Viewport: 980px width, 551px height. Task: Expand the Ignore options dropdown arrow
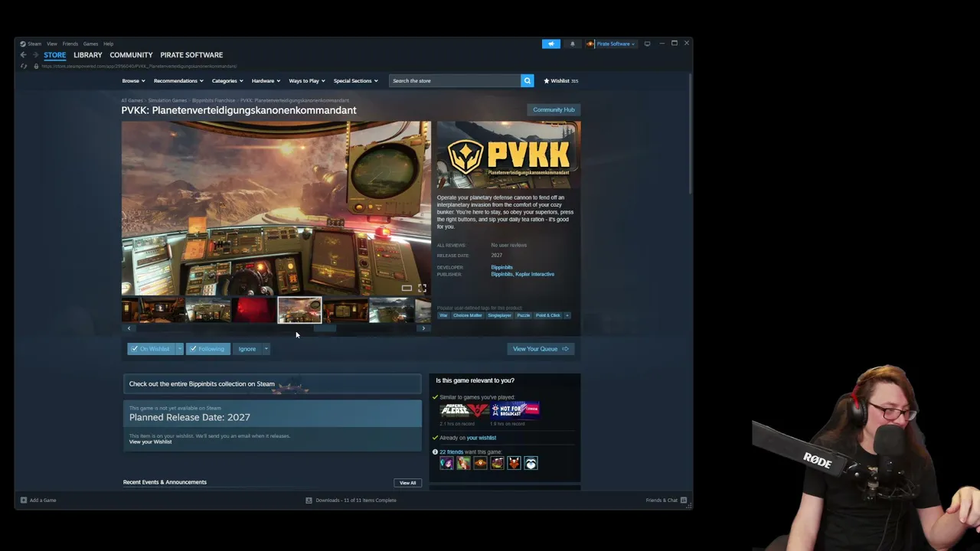[266, 349]
